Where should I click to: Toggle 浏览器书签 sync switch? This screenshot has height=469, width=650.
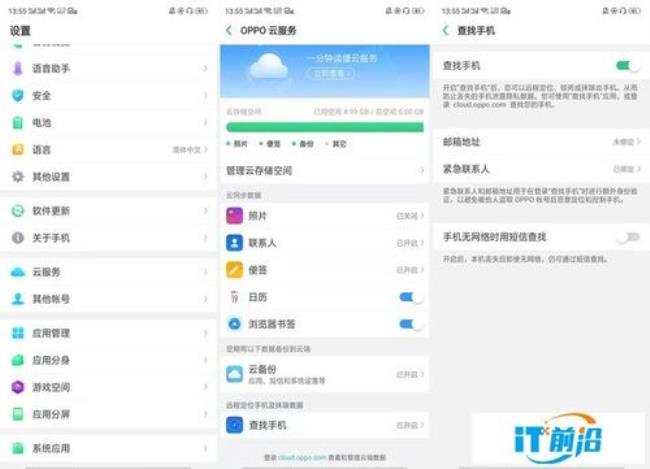411,324
